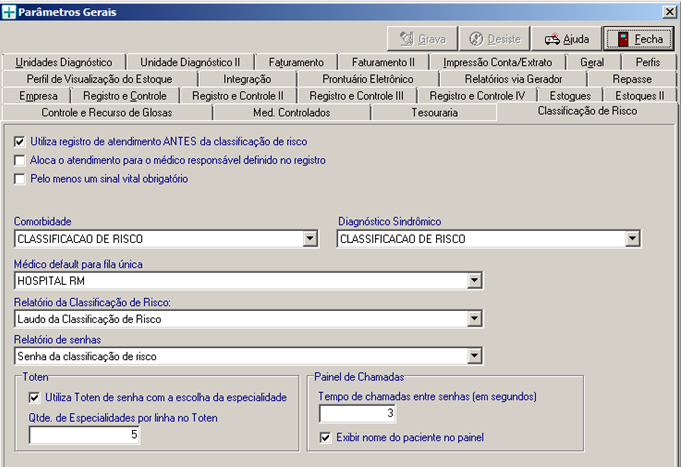The width and height of the screenshot is (681, 467).
Task: Switch to Prontuário Eletrônico tab
Action: 368,79
